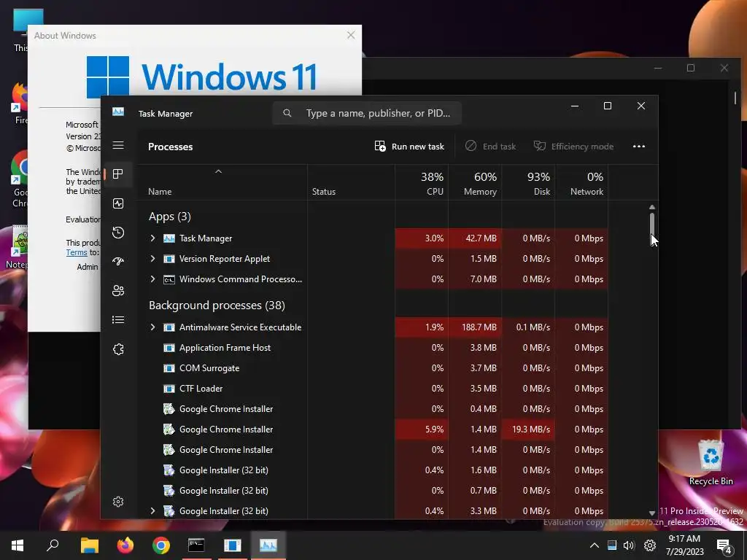Click the Application Frame Host process icon

(x=169, y=348)
